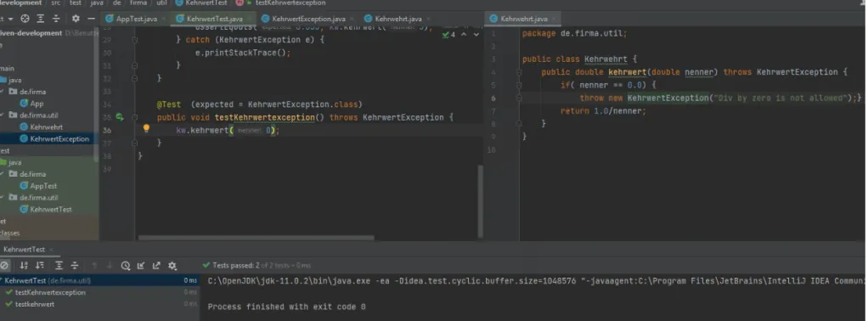Switch to KehrwertException.java tab
The width and height of the screenshot is (868, 321).
point(308,19)
